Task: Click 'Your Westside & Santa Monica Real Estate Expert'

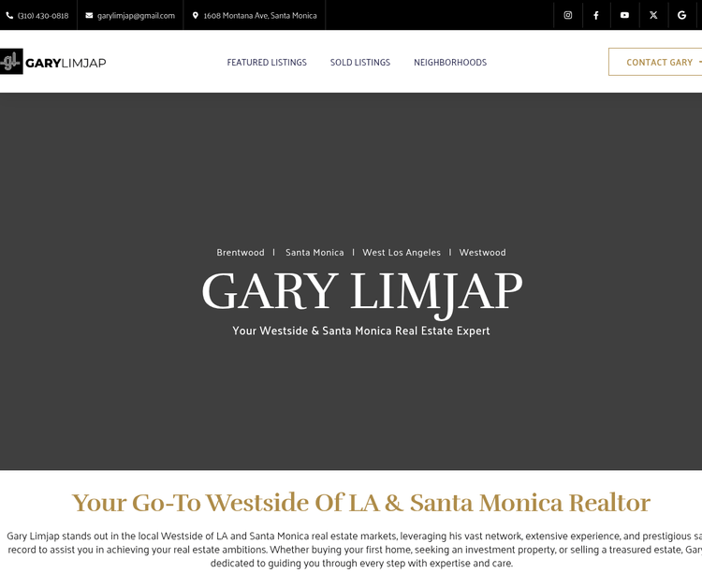Action: point(361,331)
